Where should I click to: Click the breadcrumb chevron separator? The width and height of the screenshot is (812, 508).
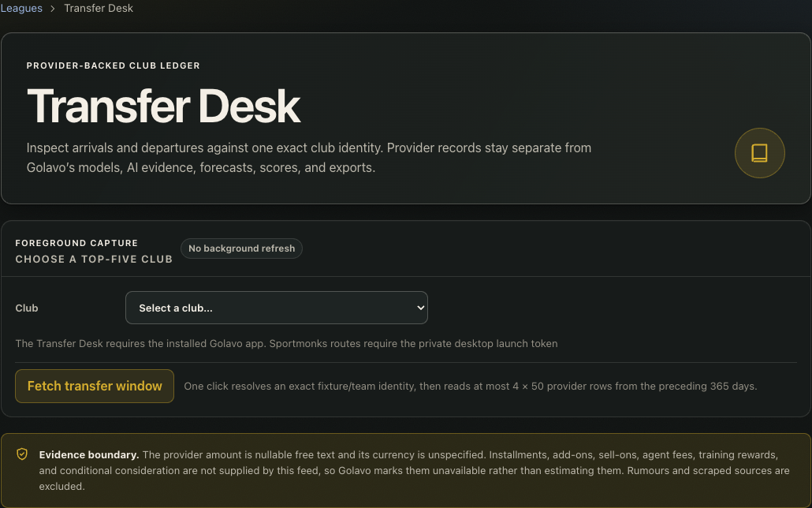(53, 9)
